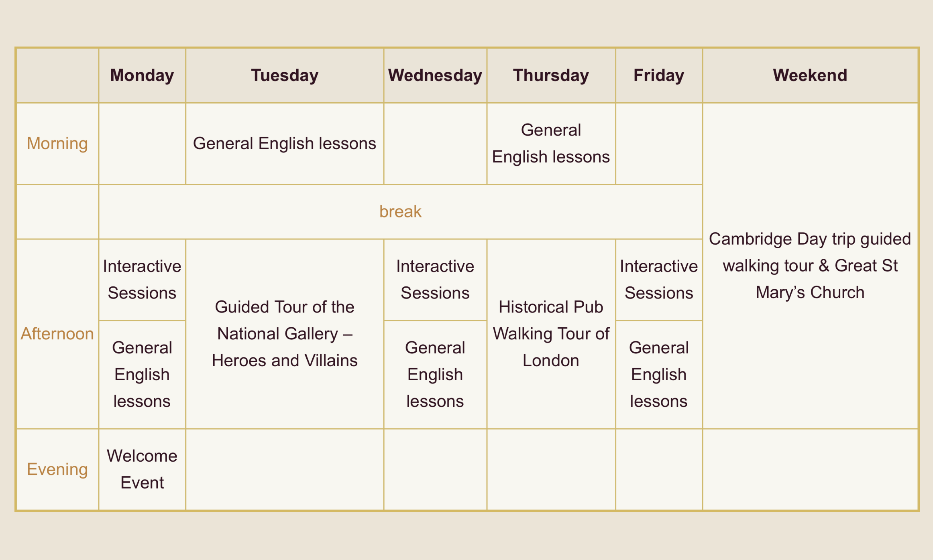This screenshot has width=933, height=560.
Task: Click the Morning row label
Action: tap(57, 144)
